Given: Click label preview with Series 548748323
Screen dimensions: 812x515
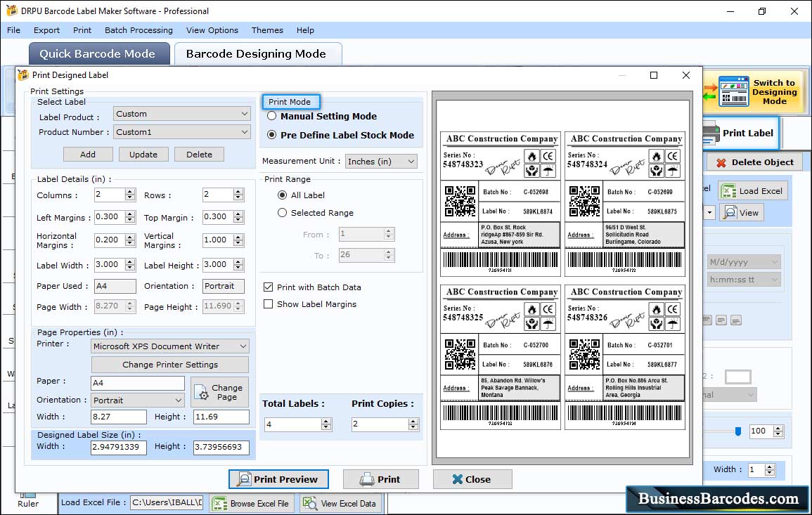Looking at the screenshot, I should [501, 204].
